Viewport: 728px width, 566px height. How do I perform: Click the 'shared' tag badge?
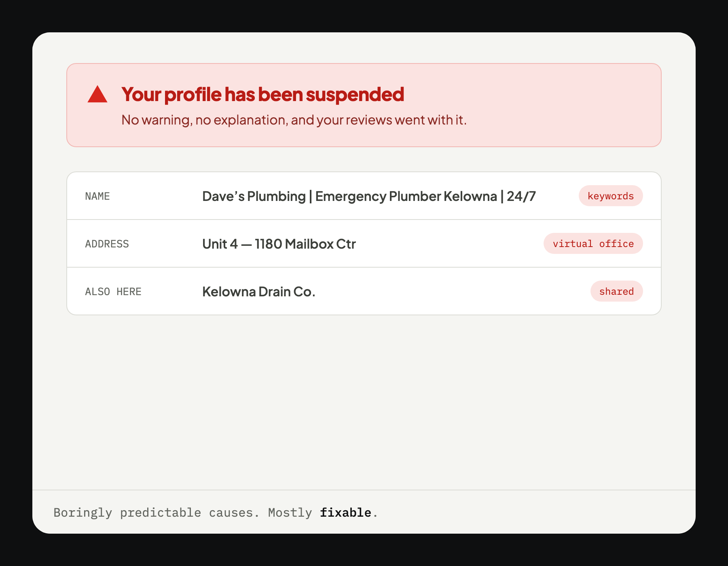(617, 291)
